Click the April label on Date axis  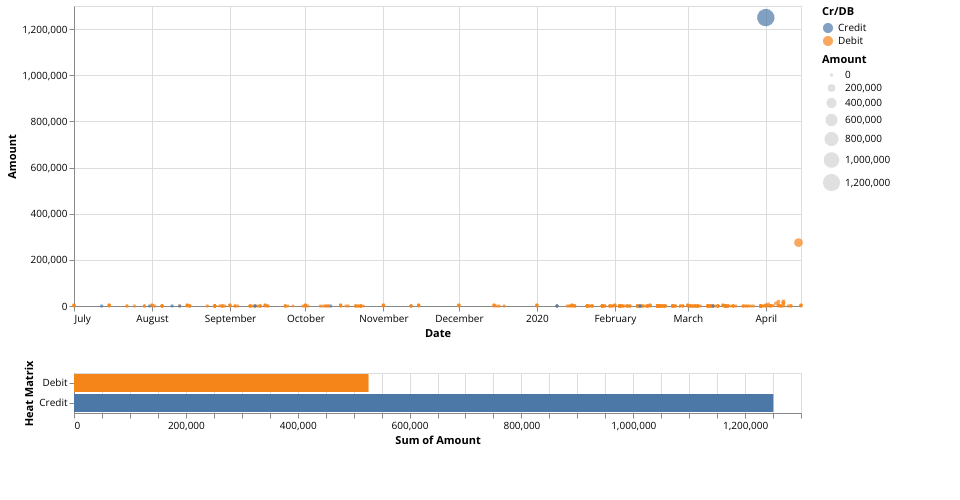click(766, 319)
